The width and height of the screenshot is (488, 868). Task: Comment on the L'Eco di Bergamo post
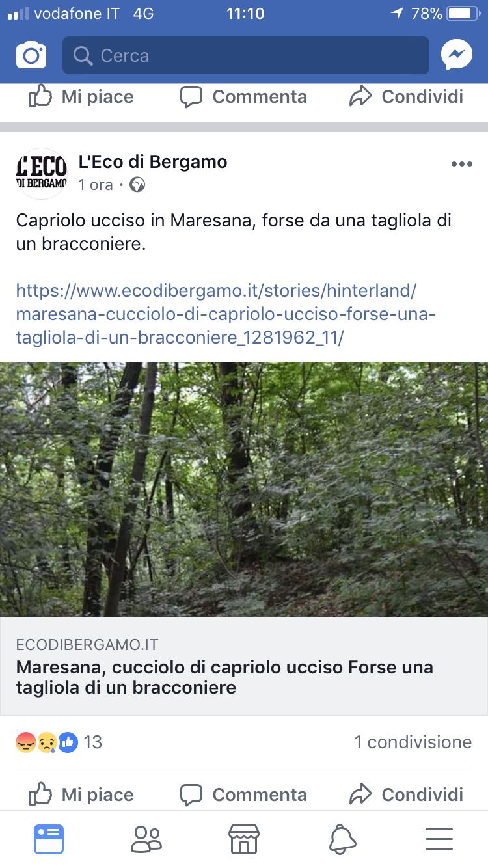click(x=243, y=794)
